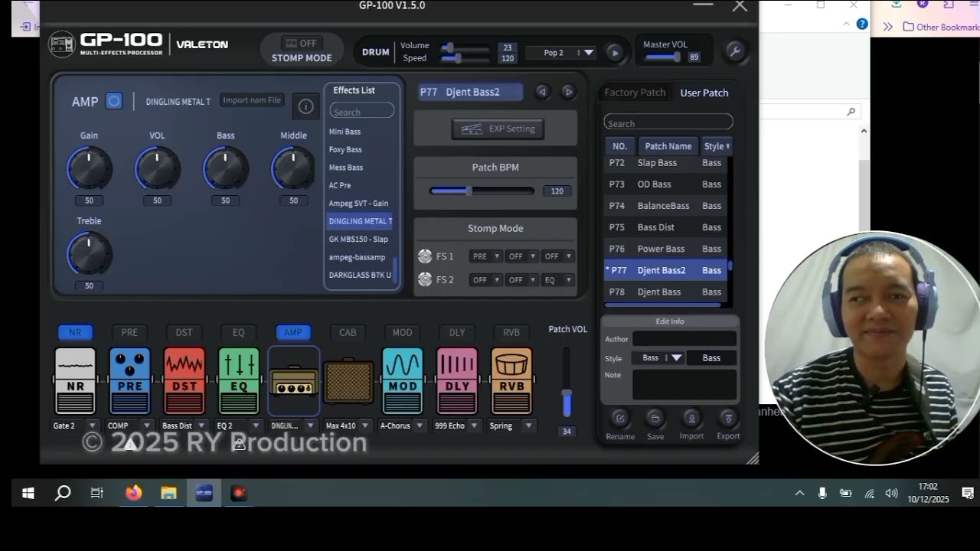
Task: Select the MOD pedal
Action: pos(402,381)
